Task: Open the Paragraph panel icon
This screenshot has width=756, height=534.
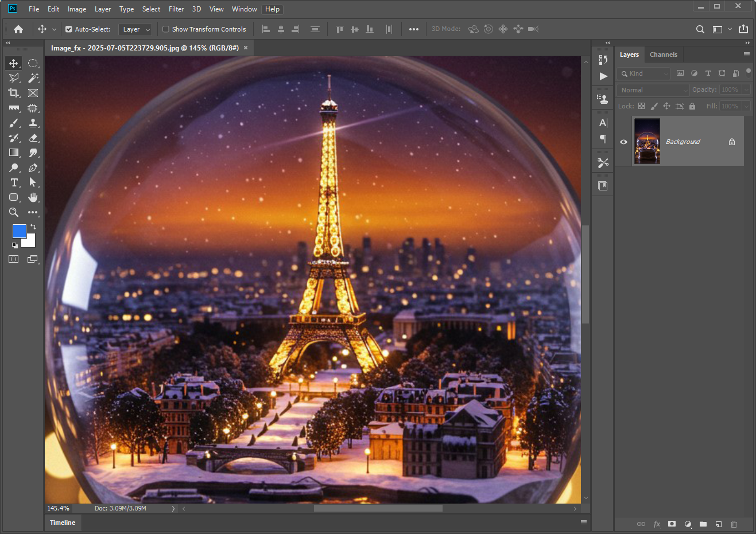Action: pyautogui.click(x=603, y=139)
